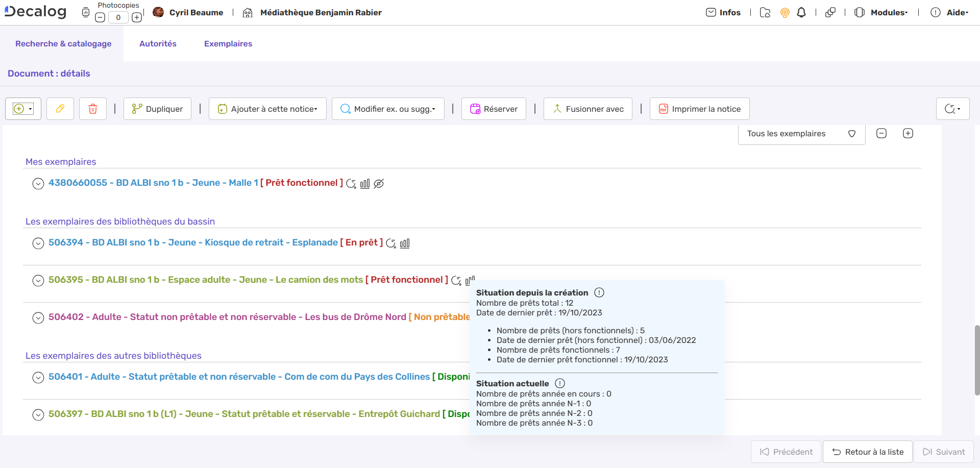Click the yellow pencil edit icon
The height and width of the screenshot is (468, 980).
60,109
